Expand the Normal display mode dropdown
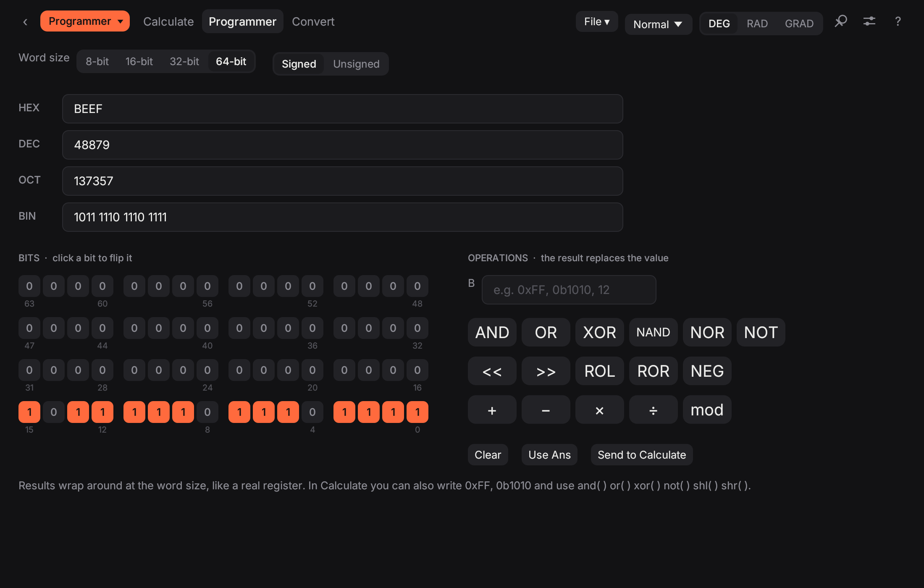Screen dimensions: 924x588 coord(658,24)
